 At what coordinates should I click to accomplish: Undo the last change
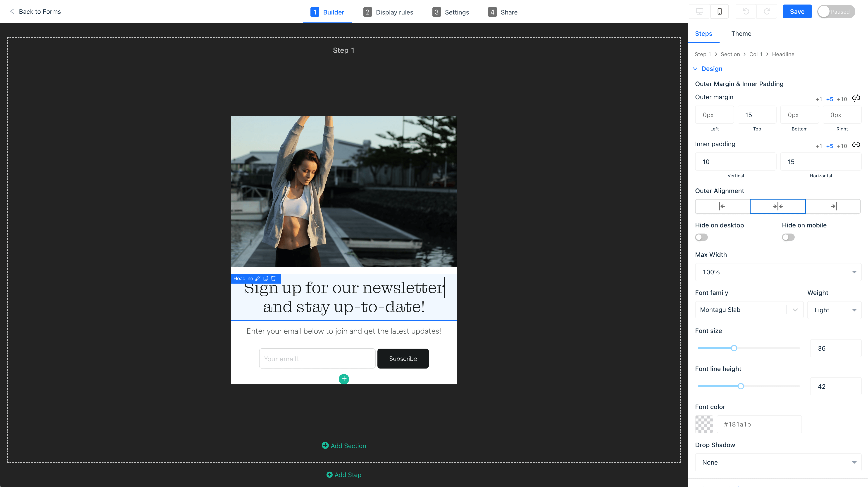(746, 11)
